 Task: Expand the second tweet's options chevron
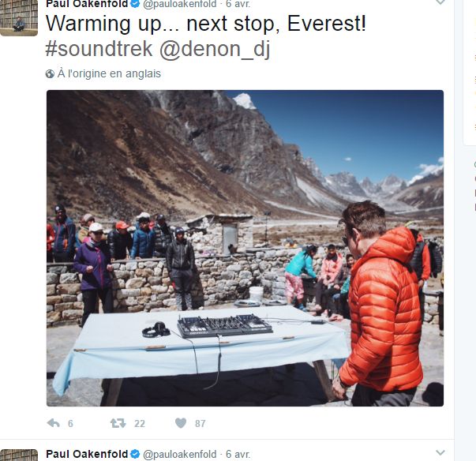[x=440, y=453]
